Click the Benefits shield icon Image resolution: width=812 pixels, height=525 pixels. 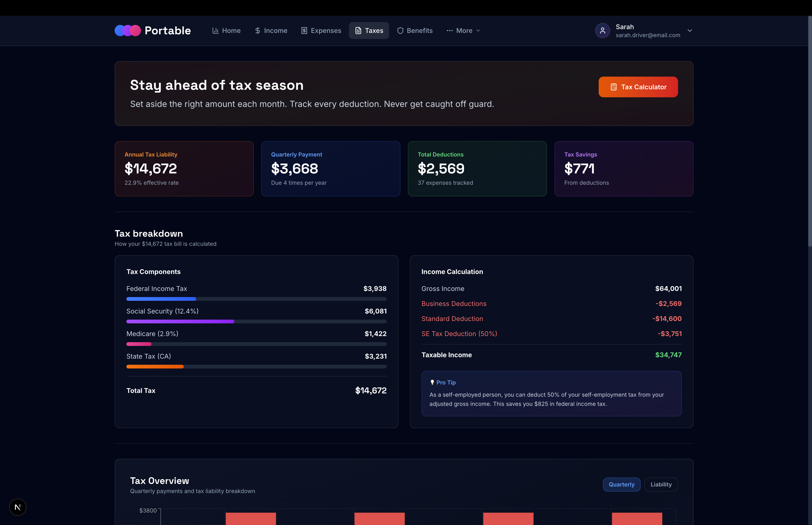coord(400,31)
